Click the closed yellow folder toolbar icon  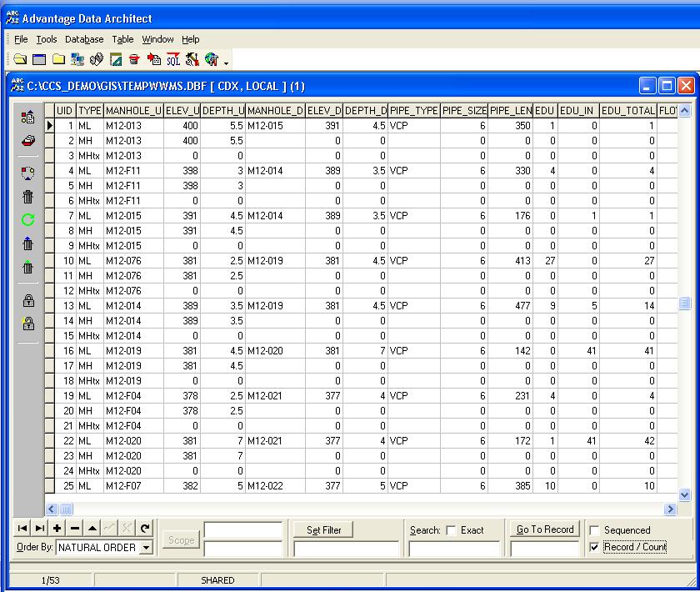[58, 59]
